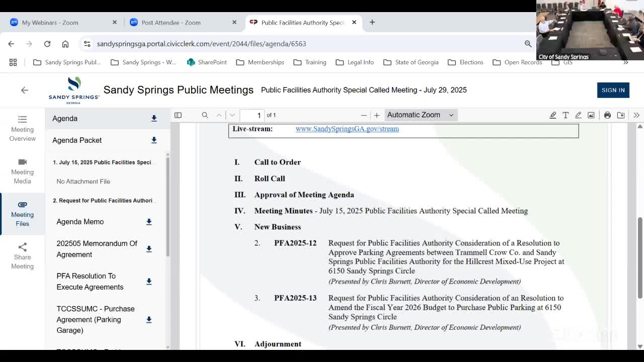This screenshot has height=362, width=644.
Task: Open the browser apps grid
Action: pyautogui.click(x=13, y=62)
